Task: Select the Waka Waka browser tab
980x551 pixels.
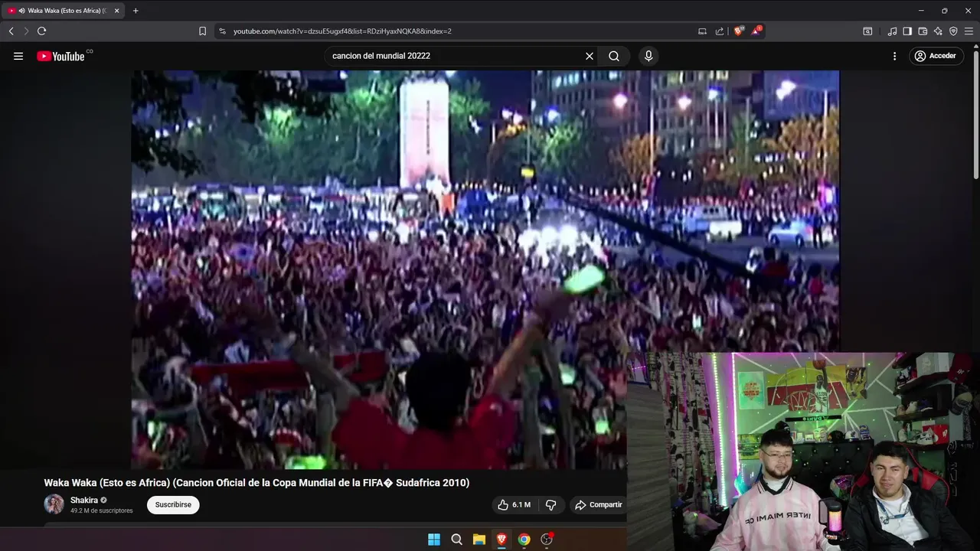Action: [63, 11]
